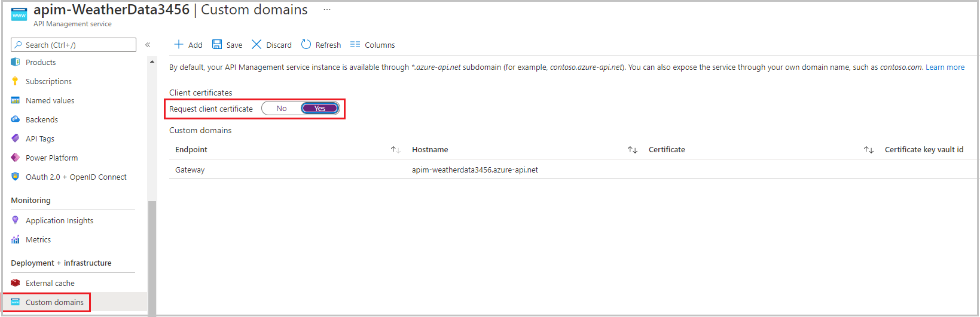Click the Discard button label
This screenshot has height=317, width=980.
[279, 45]
